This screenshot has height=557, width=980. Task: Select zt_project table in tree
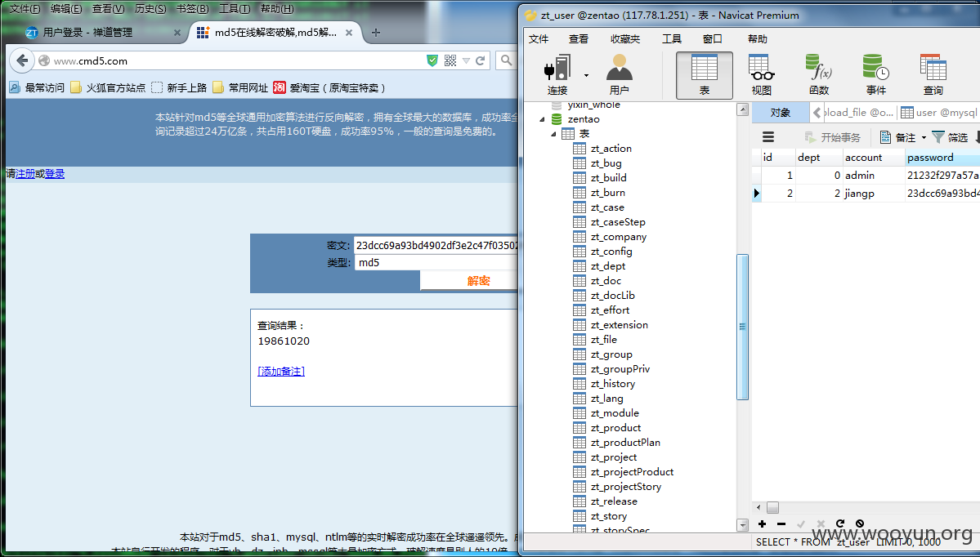(613, 457)
